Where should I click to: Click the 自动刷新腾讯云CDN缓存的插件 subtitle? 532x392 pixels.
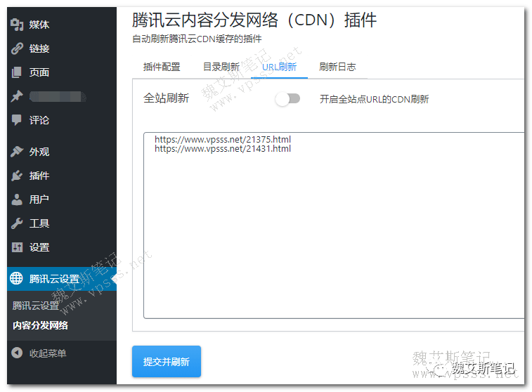tap(197, 39)
